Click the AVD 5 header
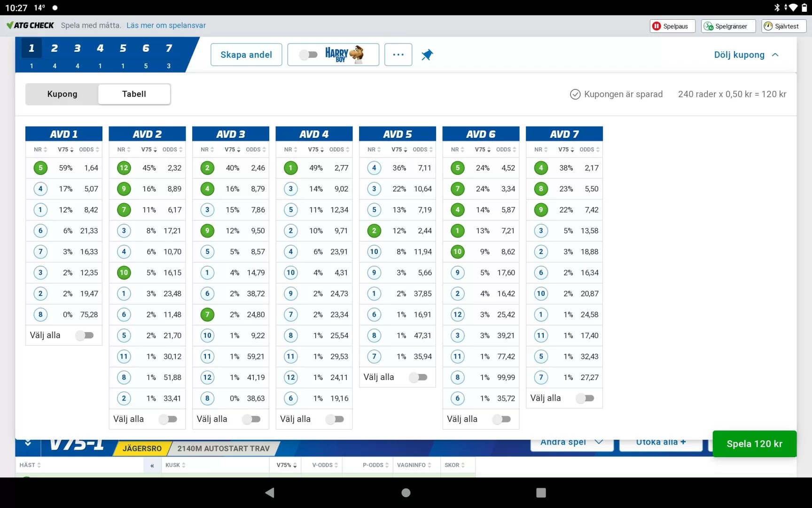This screenshot has width=812, height=508. 398,134
